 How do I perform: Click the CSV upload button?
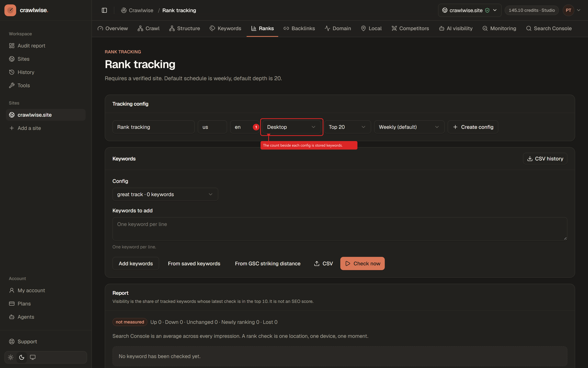(x=323, y=264)
